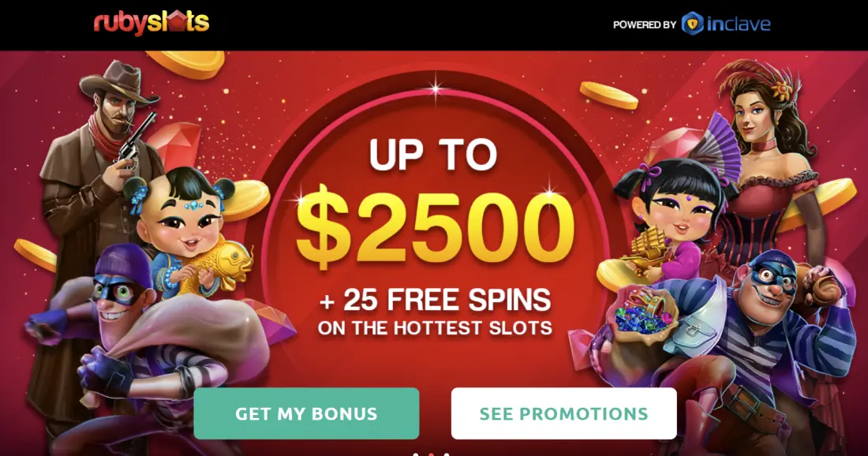Click the Inclave shield icon

(692, 24)
